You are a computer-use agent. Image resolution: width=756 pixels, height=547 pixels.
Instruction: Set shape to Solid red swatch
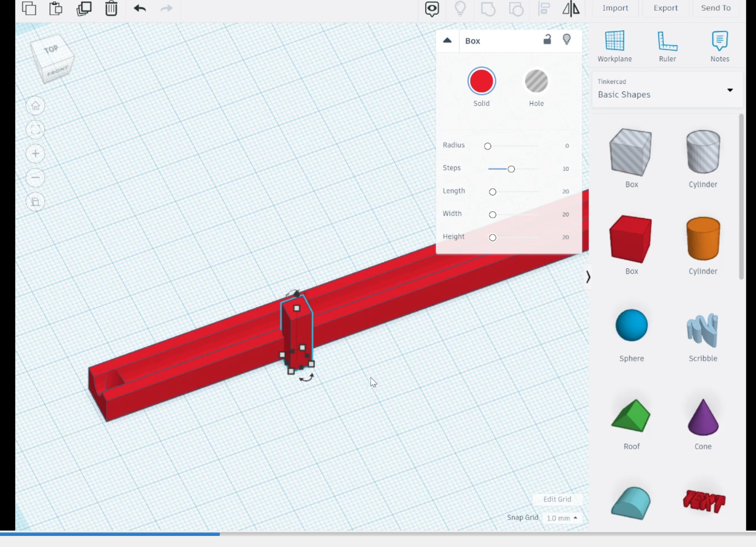pos(481,81)
